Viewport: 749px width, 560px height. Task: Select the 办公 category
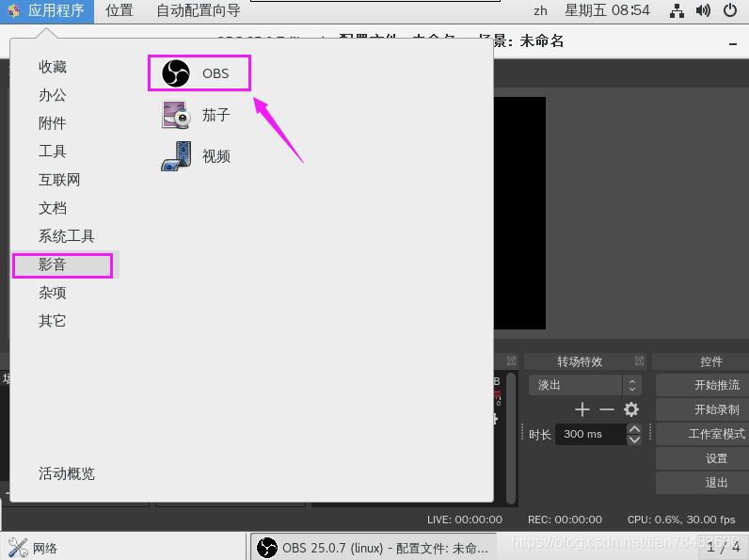[53, 95]
